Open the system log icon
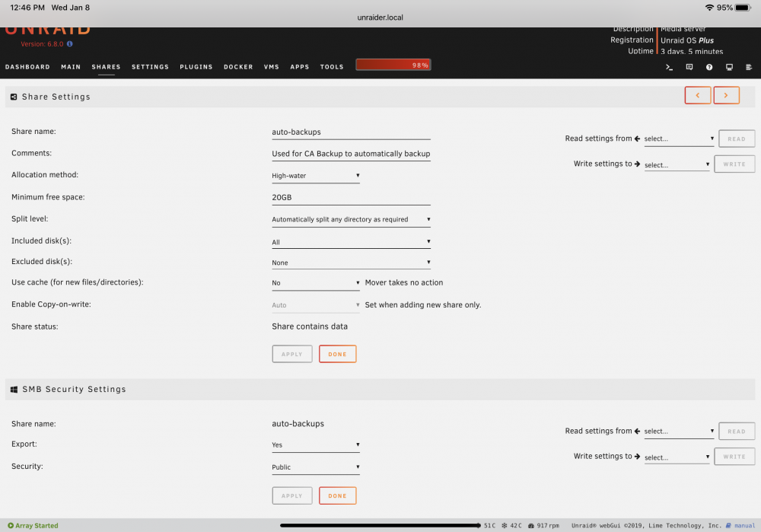Viewport: 761px width, 532px height. (x=749, y=67)
